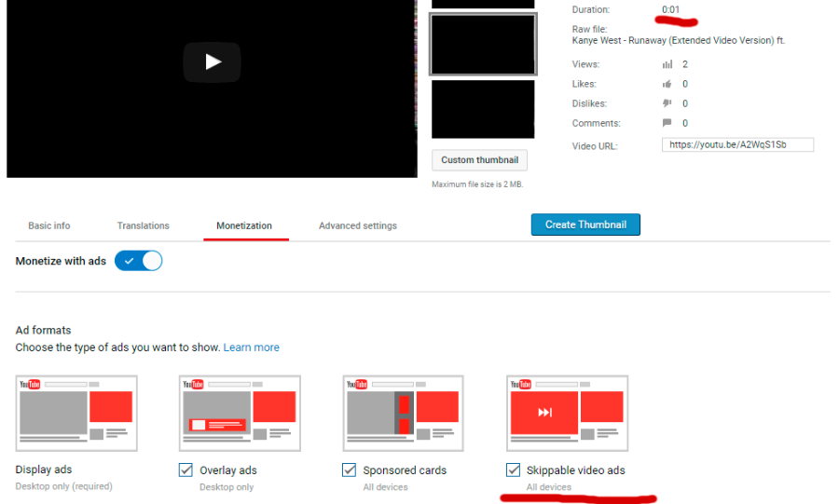
Task: Open the Translations tab
Action: pyautogui.click(x=143, y=225)
